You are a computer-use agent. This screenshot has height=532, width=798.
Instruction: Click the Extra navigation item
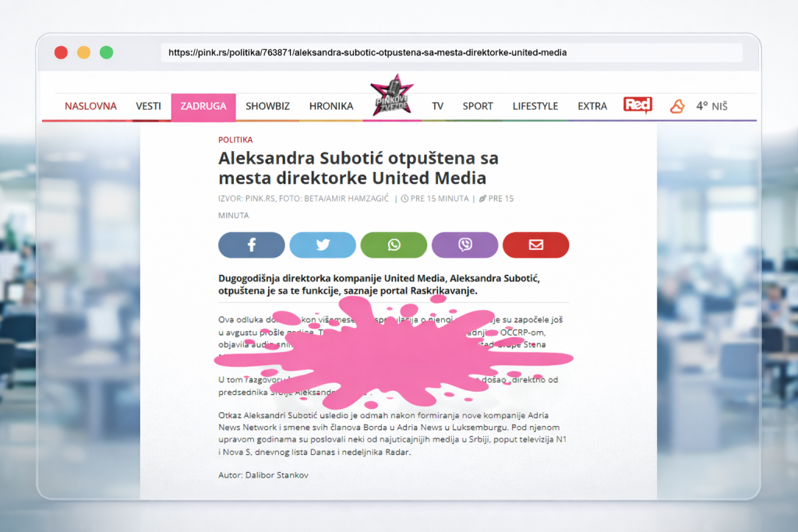pyautogui.click(x=592, y=106)
